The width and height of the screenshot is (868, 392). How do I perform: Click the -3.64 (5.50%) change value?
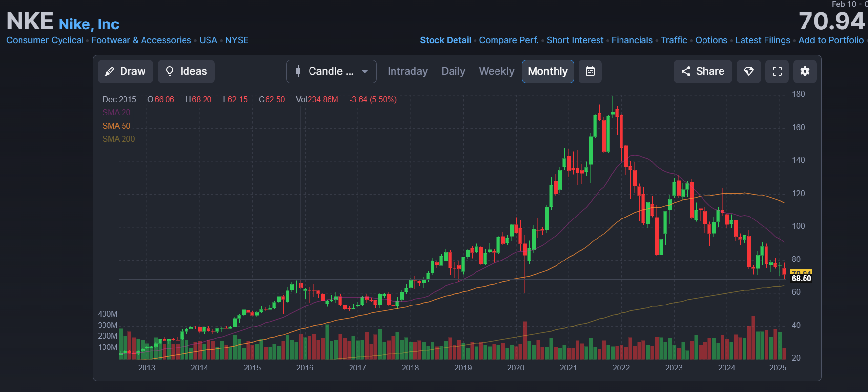(373, 99)
